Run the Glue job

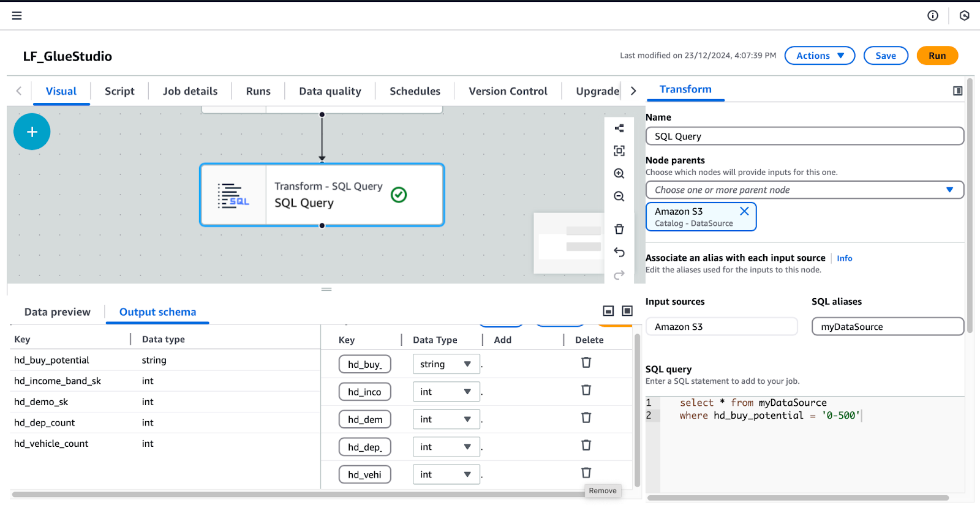pyautogui.click(x=937, y=56)
